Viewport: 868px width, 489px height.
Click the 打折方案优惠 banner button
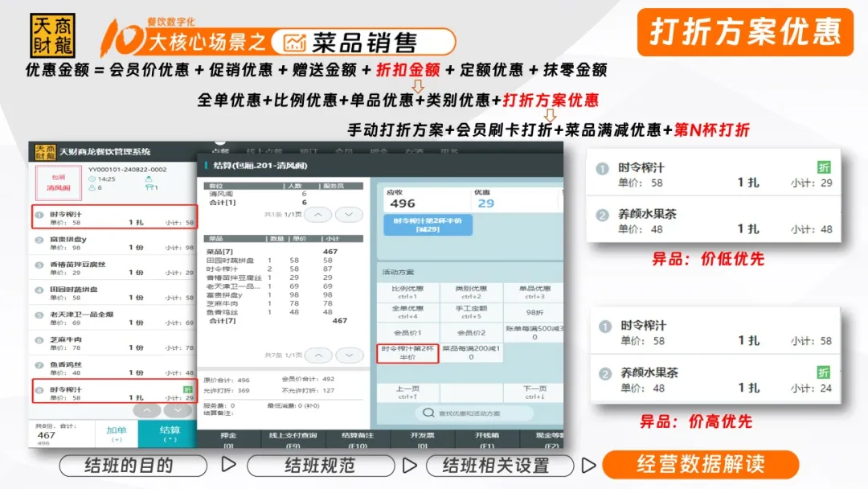745,32
